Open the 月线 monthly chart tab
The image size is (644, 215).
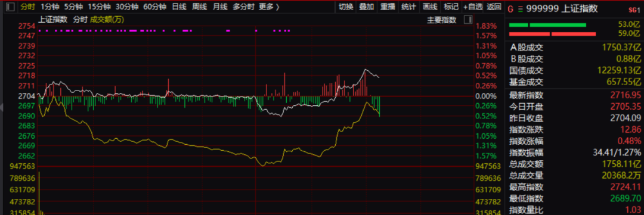click(220, 7)
